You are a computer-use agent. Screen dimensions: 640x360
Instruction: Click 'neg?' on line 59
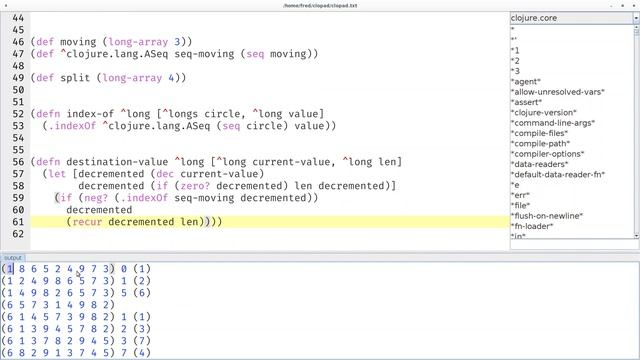(96, 198)
